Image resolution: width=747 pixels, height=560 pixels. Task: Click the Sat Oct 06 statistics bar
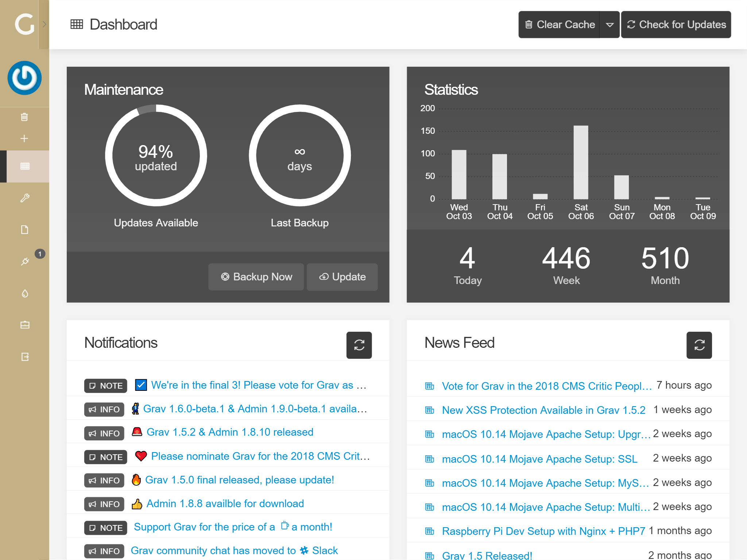pos(581,162)
